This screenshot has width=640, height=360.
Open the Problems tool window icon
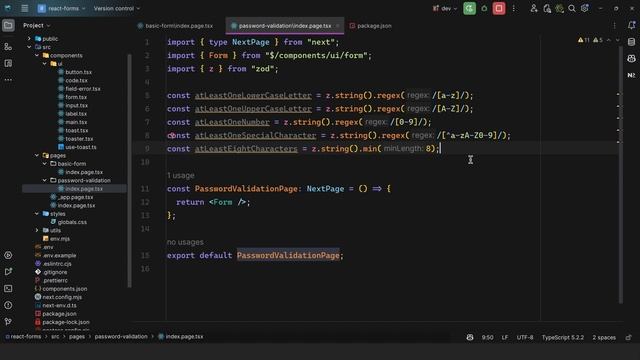tap(8, 305)
